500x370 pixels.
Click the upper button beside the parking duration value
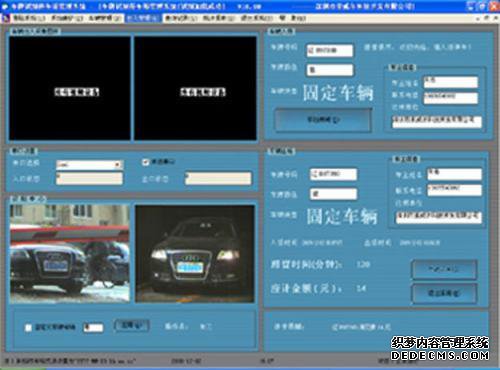(x=444, y=269)
